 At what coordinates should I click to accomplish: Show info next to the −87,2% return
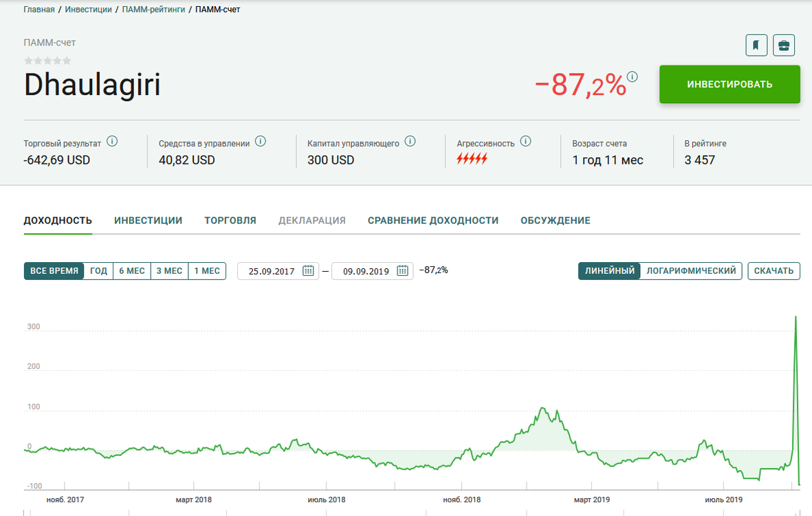[633, 76]
